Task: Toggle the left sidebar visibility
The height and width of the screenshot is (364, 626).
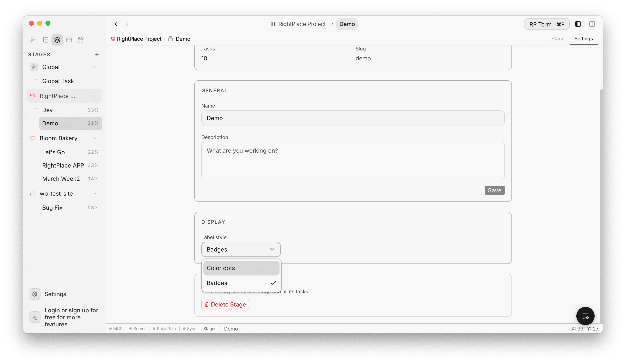Action: pyautogui.click(x=578, y=24)
